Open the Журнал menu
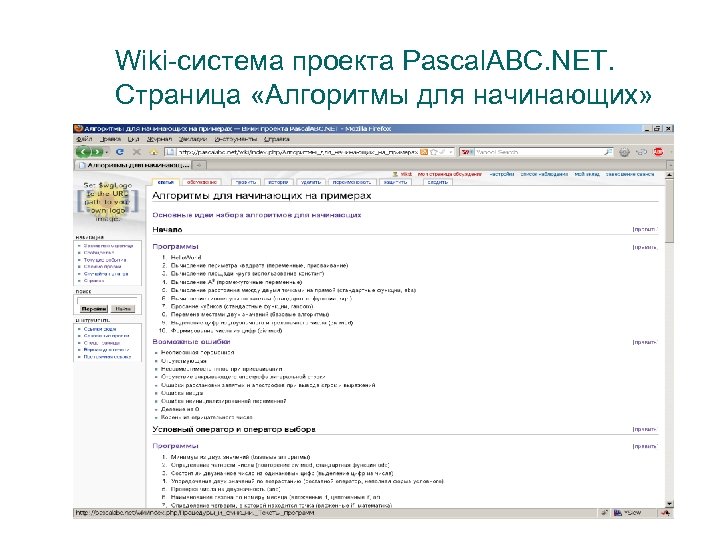The width and height of the screenshot is (720, 540). 159,139
